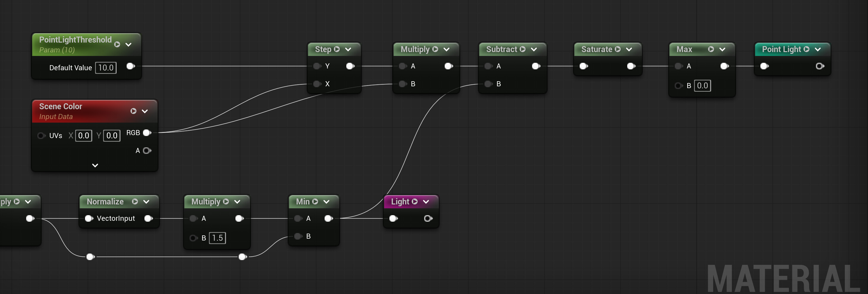Click the Multiply B value field 1.5
Screen dimensions: 868x294
coord(217,238)
